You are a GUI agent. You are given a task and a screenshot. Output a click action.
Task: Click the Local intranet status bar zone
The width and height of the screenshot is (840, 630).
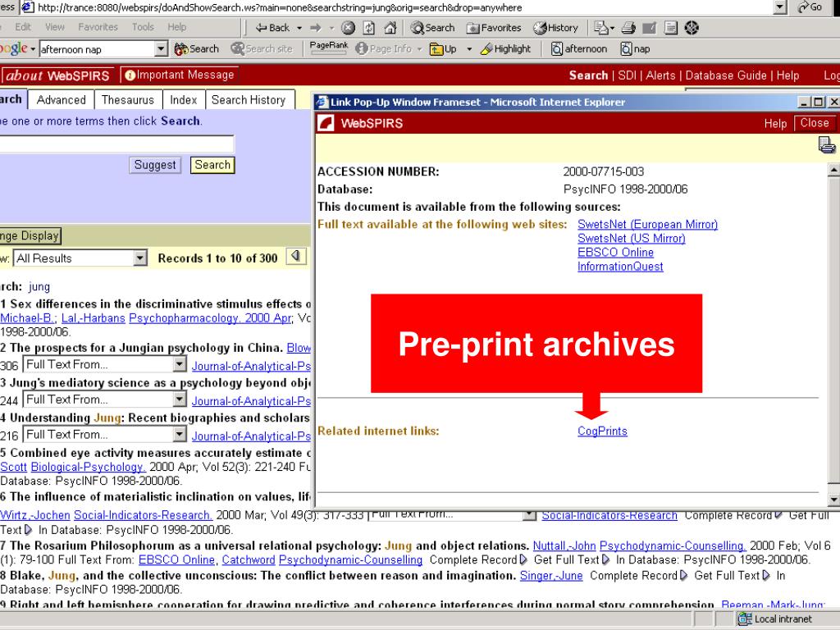[774, 619]
